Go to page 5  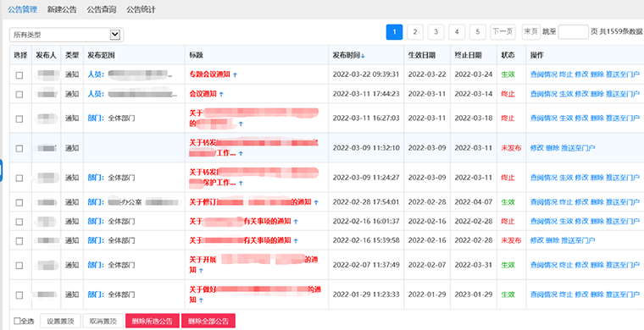point(477,32)
